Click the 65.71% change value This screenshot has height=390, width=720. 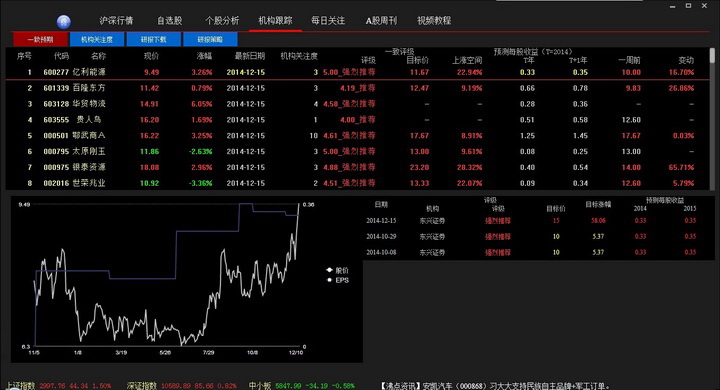[681, 167]
